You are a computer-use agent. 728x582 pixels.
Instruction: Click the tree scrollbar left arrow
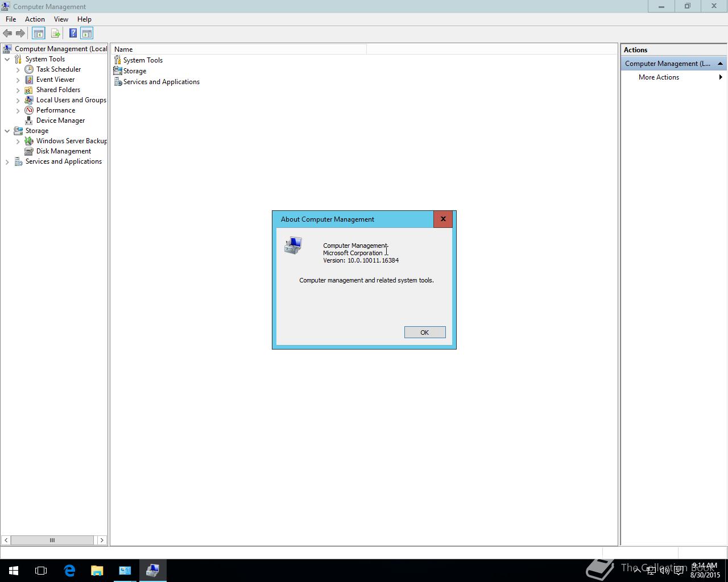[6, 540]
